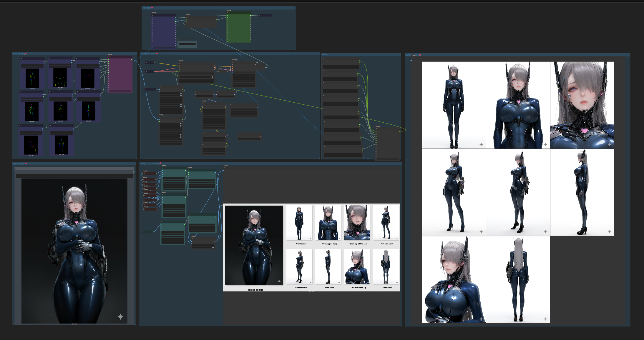This screenshot has width=644, height=340.
Task: Click the pin icon next to Pose image title
Action: coord(26,54)
